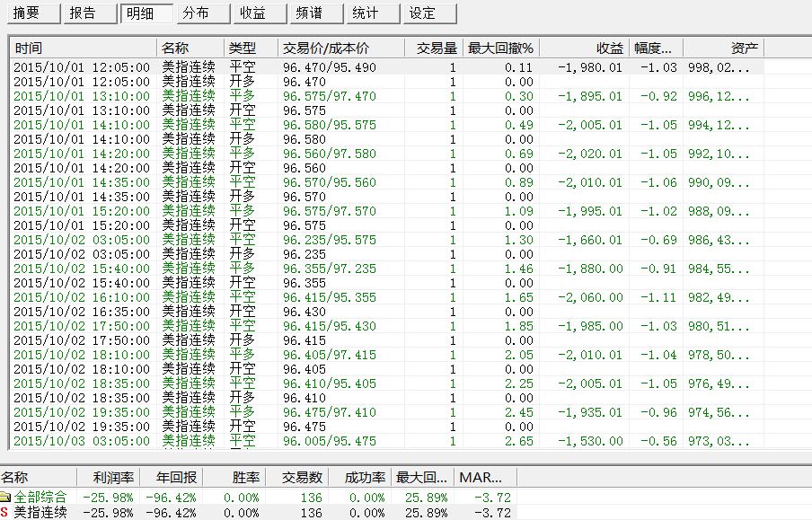
Task: Click the red S icon beside 美指连续
Action: coord(5,512)
